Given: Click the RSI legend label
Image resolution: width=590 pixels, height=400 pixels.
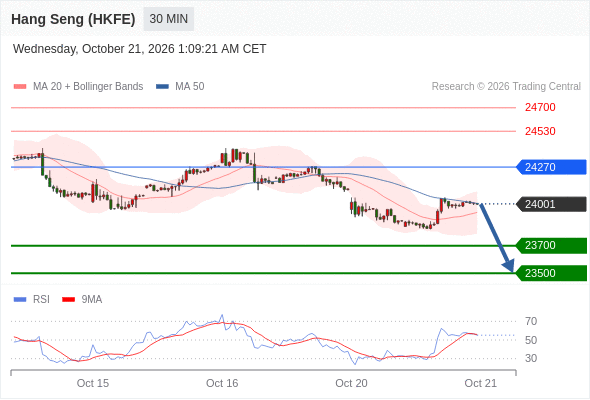Looking at the screenshot, I should pos(41,300).
